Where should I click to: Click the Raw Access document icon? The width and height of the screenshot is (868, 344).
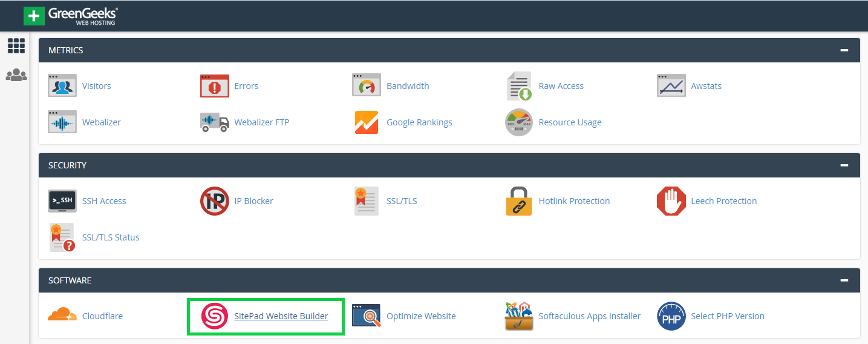(519, 86)
